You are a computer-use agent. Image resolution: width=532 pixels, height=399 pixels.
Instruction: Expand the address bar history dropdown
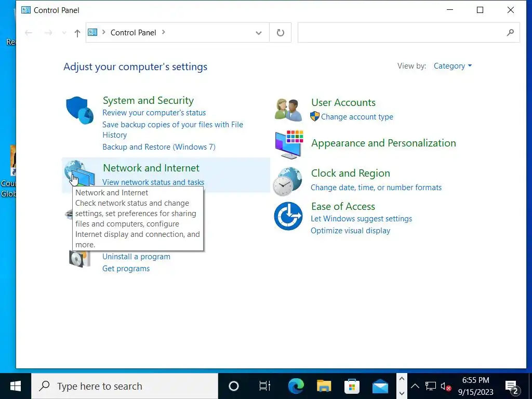tap(259, 33)
